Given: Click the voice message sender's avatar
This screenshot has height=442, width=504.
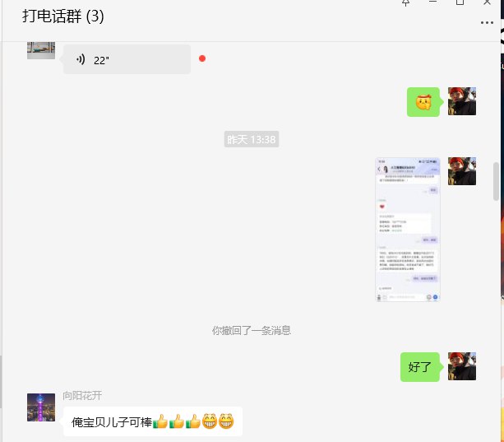Looking at the screenshot, I should (41, 49).
